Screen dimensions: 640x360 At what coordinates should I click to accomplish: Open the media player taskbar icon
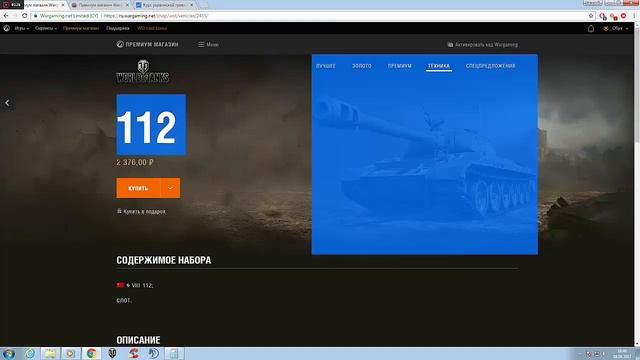click(71, 353)
